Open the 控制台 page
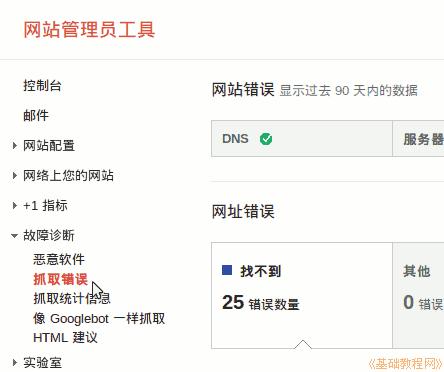 point(42,85)
